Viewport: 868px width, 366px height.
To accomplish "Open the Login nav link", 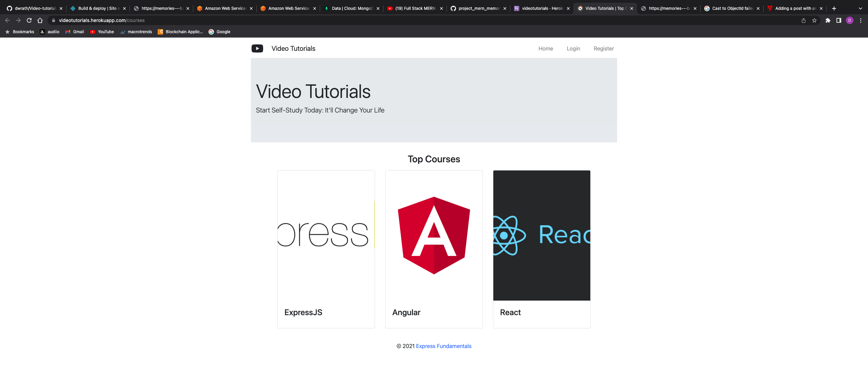I will coord(573,48).
